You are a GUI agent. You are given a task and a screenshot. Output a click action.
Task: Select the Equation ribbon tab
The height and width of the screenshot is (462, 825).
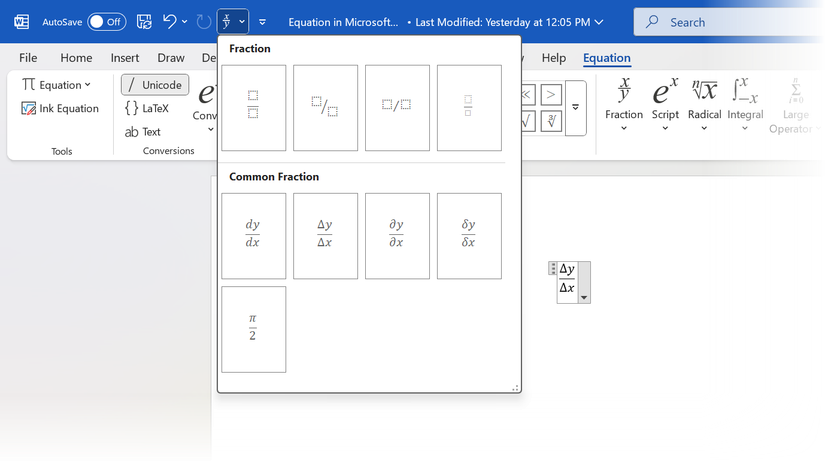(x=607, y=58)
